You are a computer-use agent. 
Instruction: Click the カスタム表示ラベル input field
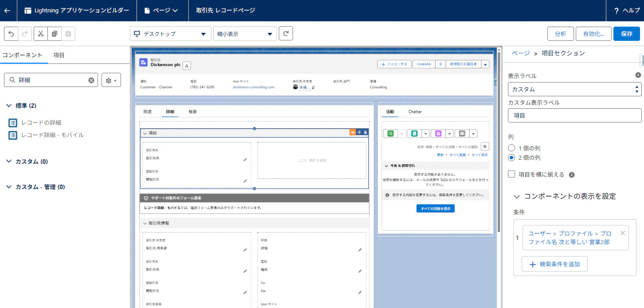click(x=574, y=115)
